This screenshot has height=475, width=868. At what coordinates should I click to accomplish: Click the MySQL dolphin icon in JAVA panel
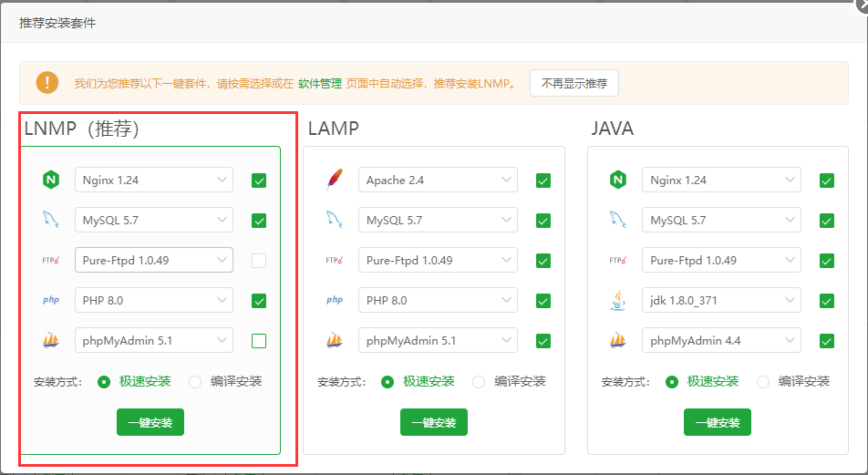[x=618, y=220]
